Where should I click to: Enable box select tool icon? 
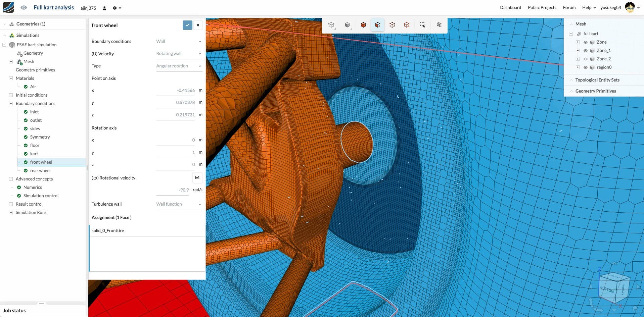click(x=422, y=25)
